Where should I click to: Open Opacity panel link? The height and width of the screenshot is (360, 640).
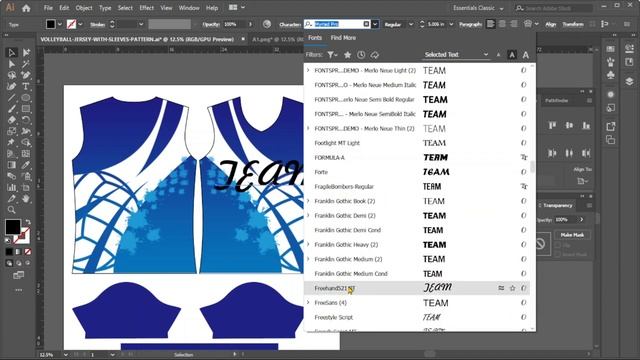211,24
